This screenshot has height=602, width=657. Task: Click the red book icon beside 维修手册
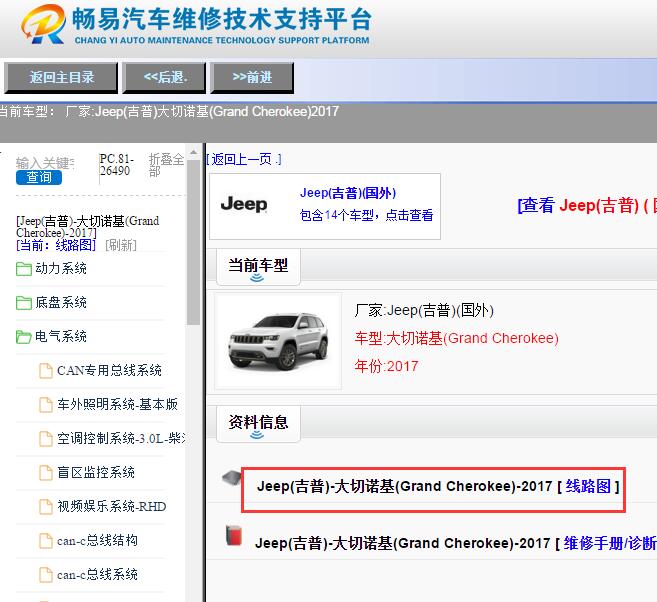coord(234,535)
